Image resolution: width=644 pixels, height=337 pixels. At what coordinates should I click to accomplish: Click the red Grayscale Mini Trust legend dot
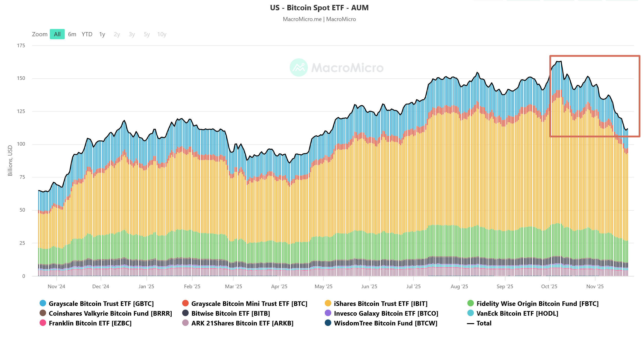coord(186,304)
